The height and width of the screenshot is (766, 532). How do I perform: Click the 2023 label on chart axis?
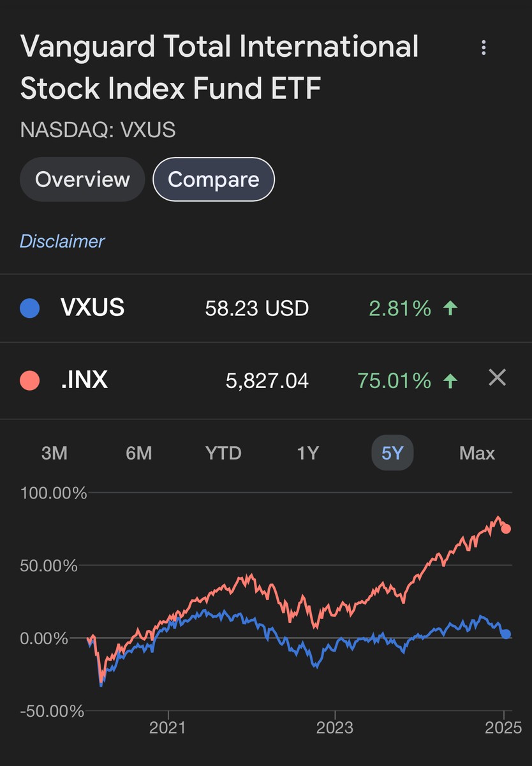(x=336, y=728)
